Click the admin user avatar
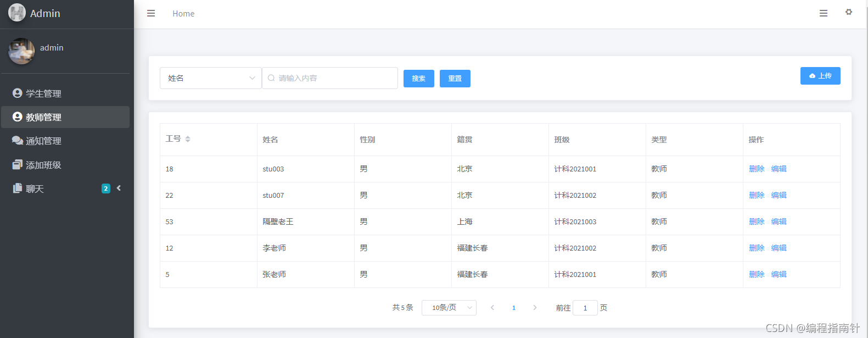The width and height of the screenshot is (868, 338). click(x=21, y=51)
